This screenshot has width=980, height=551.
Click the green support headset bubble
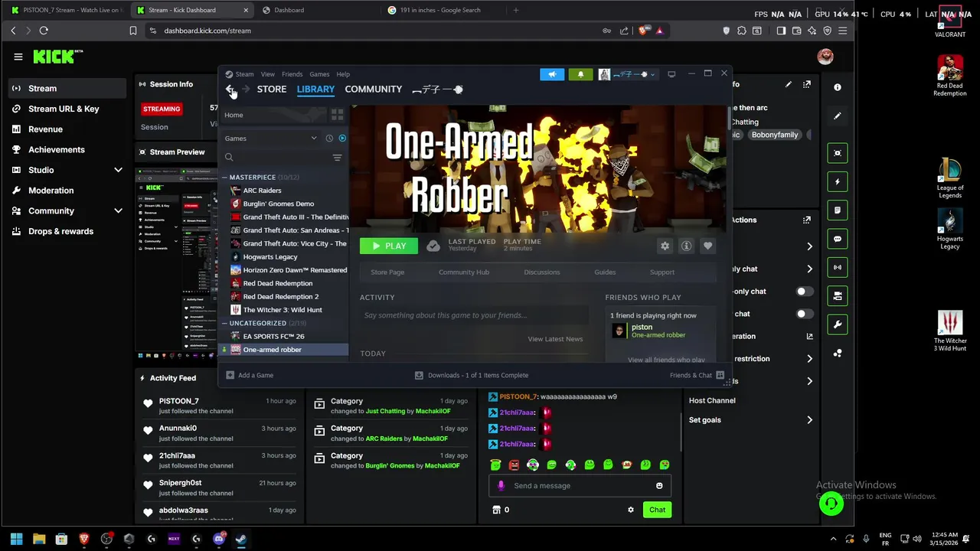[x=831, y=504]
